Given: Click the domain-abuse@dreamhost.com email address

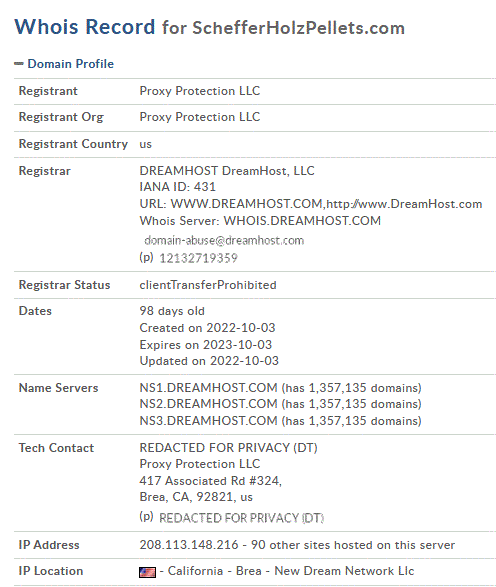Looking at the screenshot, I should click(224, 240).
